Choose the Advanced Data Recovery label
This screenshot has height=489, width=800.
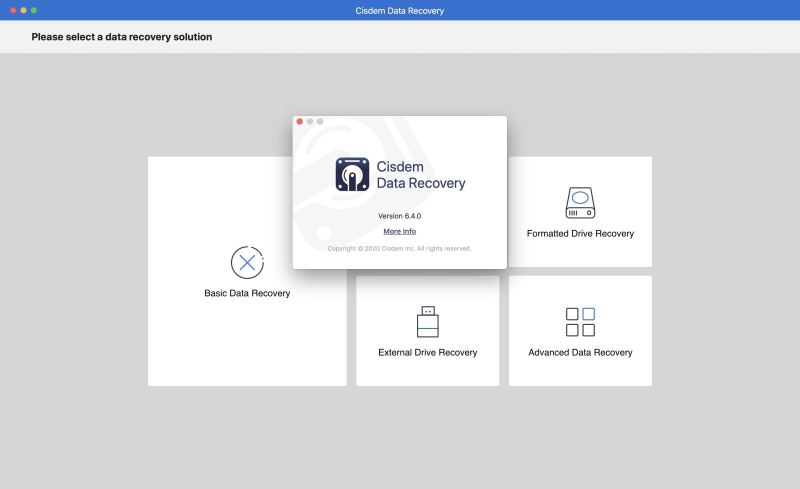coord(580,352)
